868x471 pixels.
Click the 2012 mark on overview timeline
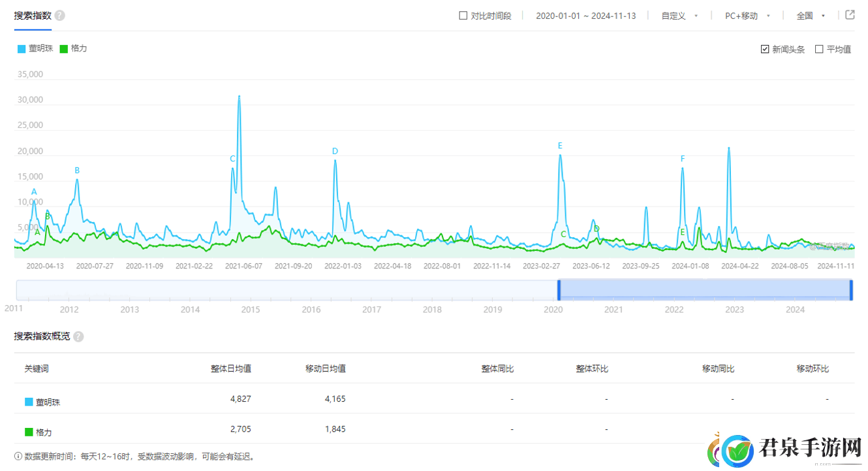[x=69, y=310]
